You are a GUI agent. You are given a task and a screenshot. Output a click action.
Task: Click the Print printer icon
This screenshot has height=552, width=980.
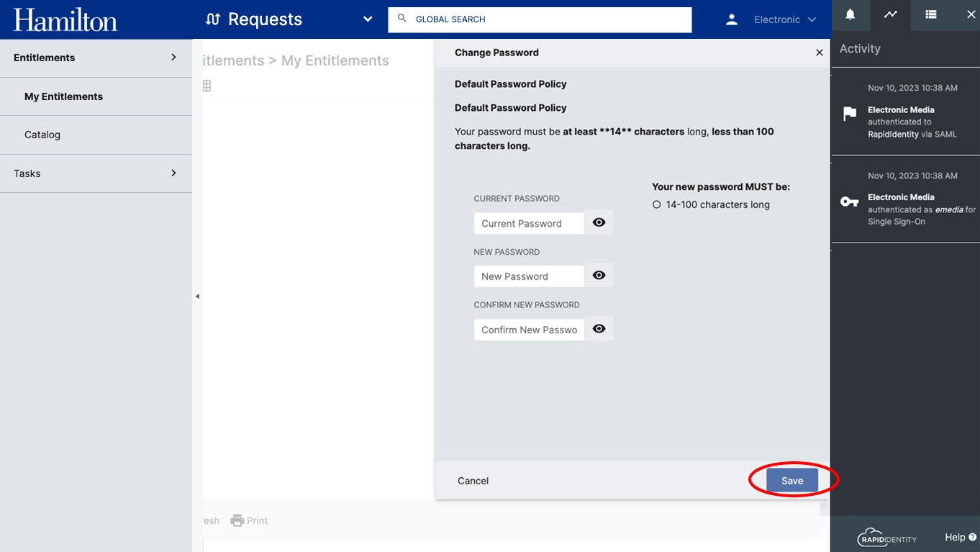click(237, 520)
